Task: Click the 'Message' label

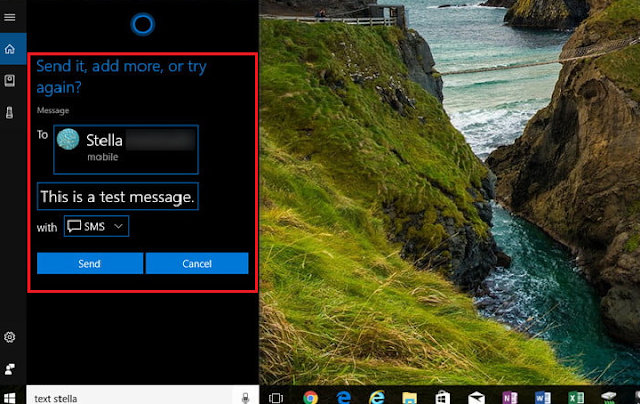Action: (x=53, y=111)
